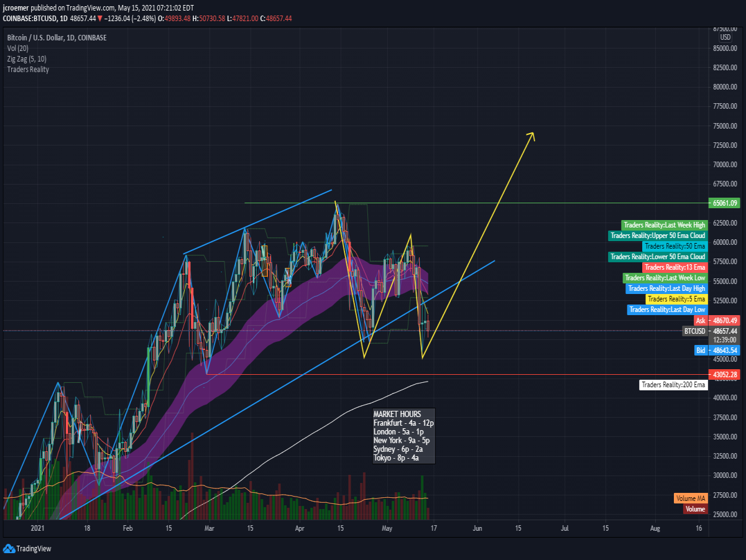Click the Apr label on time axis
This screenshot has width=746, height=560.
(300, 528)
